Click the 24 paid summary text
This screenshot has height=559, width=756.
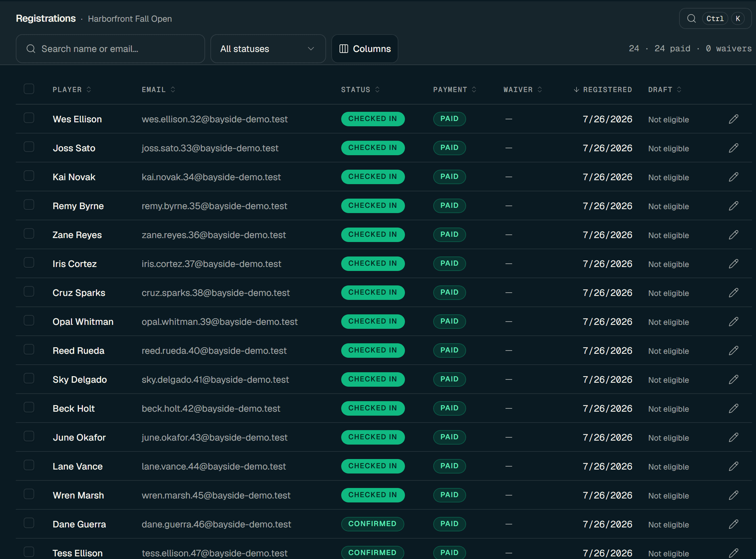point(672,49)
